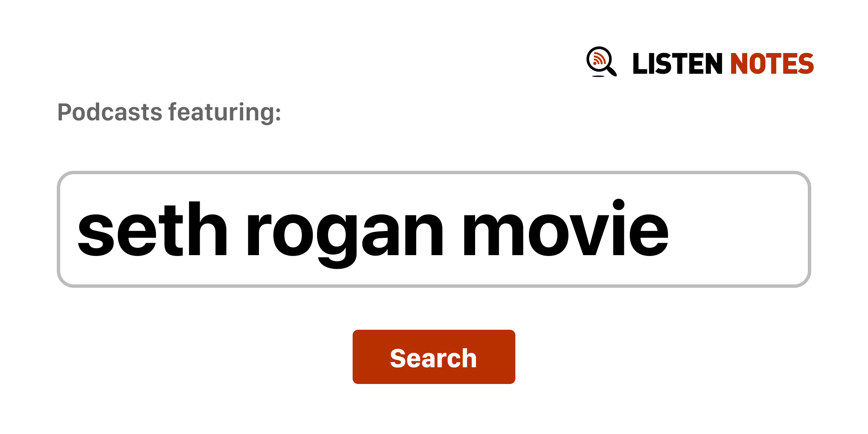Click the word featuring: in the gray label
The image size is (868, 434).
coord(225,112)
